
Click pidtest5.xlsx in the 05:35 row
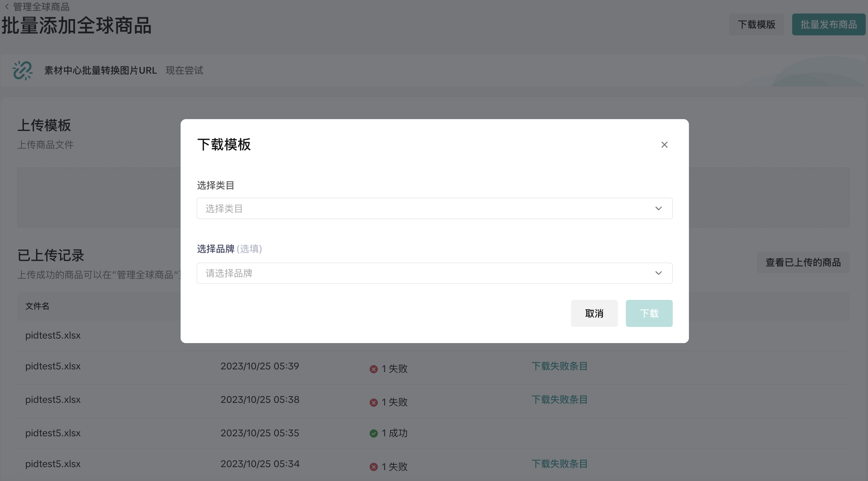coord(53,433)
